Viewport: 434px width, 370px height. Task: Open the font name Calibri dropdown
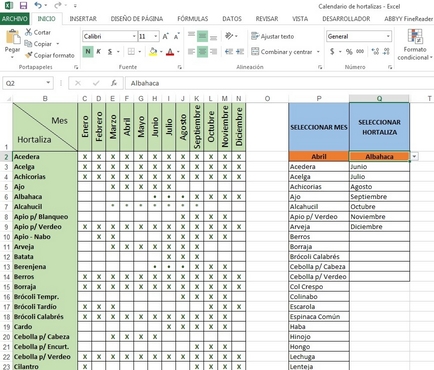[134, 36]
